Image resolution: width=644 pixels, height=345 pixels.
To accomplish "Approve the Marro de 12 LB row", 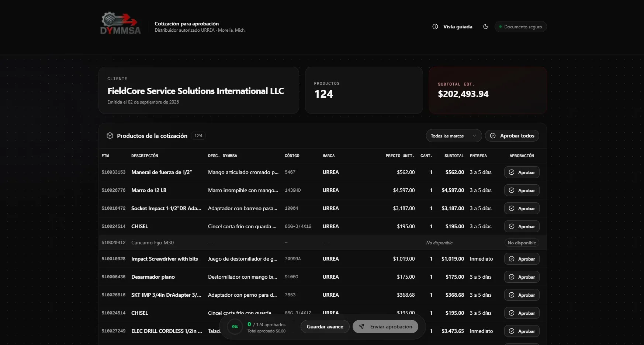I will 522,190.
